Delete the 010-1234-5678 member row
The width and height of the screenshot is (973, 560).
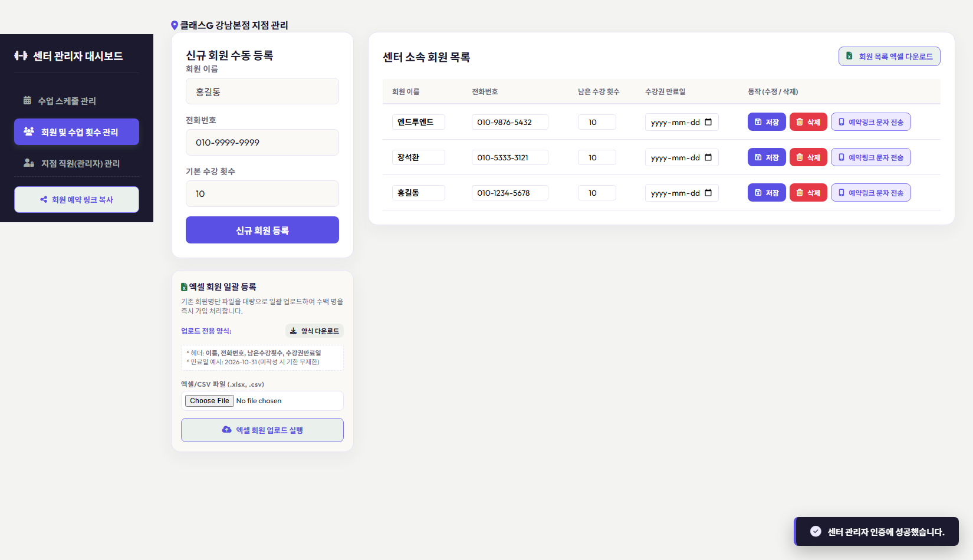pos(808,193)
